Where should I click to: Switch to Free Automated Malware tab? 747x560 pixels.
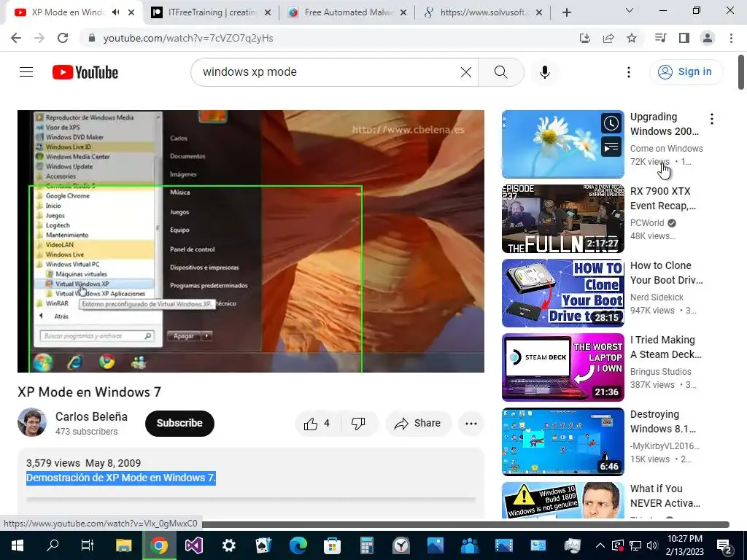[x=348, y=12]
